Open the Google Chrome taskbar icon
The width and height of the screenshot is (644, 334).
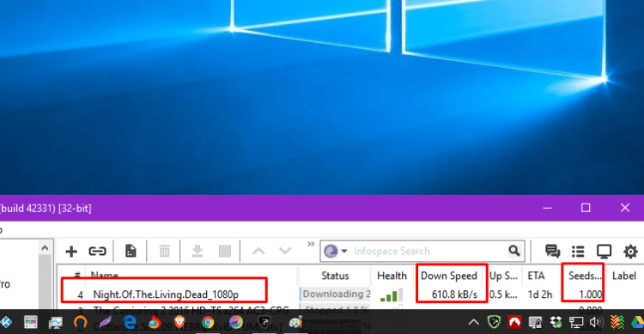click(x=208, y=323)
